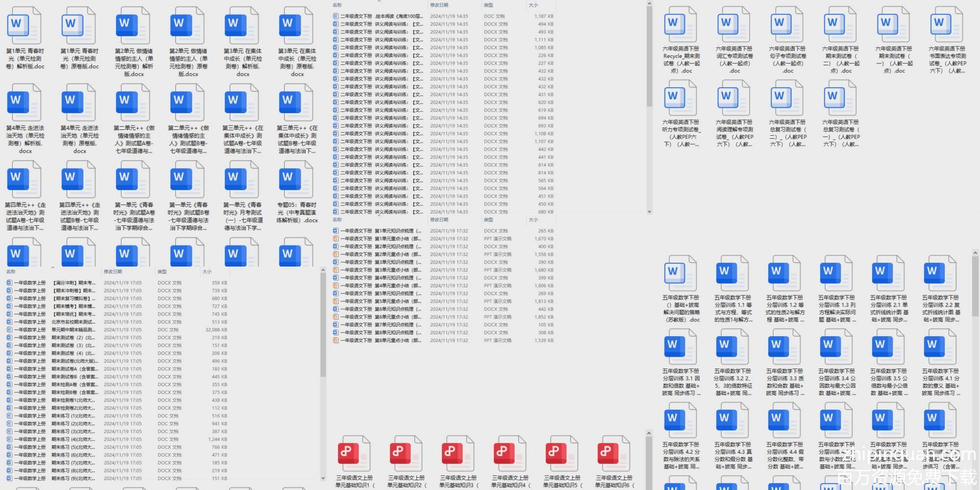980x490 pixels.
Task: Click scroll-down arrow of 二年级语文下册 list
Action: (649, 212)
